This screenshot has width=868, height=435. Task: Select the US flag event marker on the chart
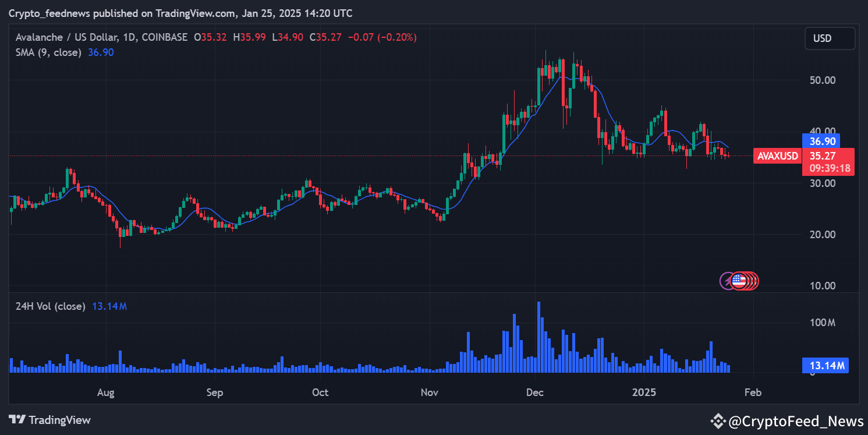(x=740, y=281)
